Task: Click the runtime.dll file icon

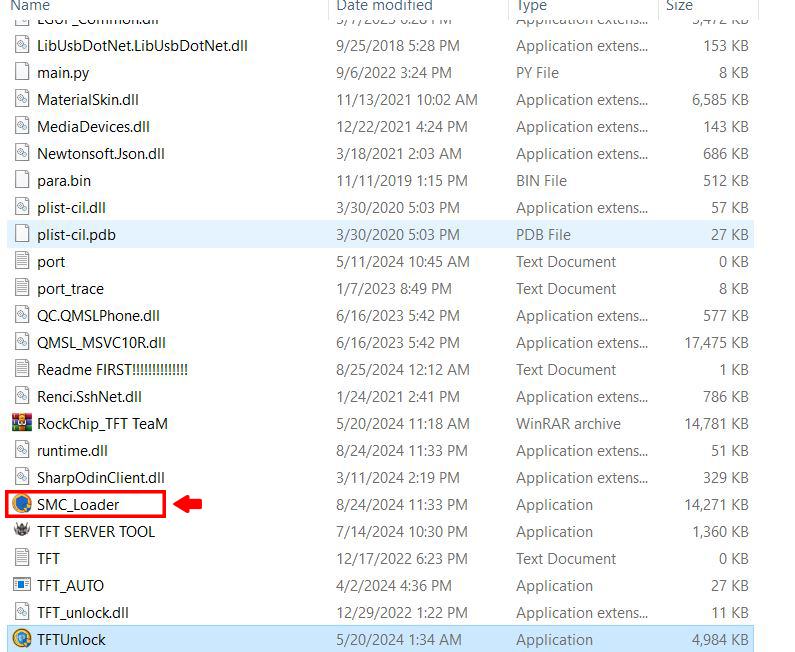Action: (22, 450)
